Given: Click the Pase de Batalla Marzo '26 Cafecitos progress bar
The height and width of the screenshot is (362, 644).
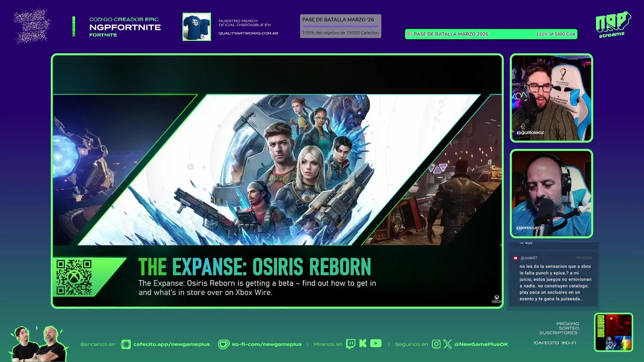Looking at the screenshot, I should coord(341,26).
